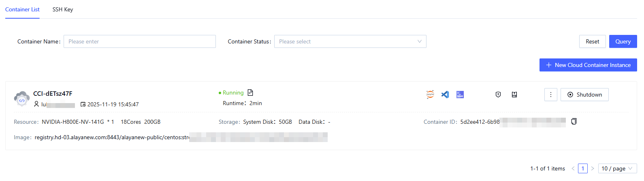Click the shield security icon
This screenshot has height=181, width=644.
point(498,95)
